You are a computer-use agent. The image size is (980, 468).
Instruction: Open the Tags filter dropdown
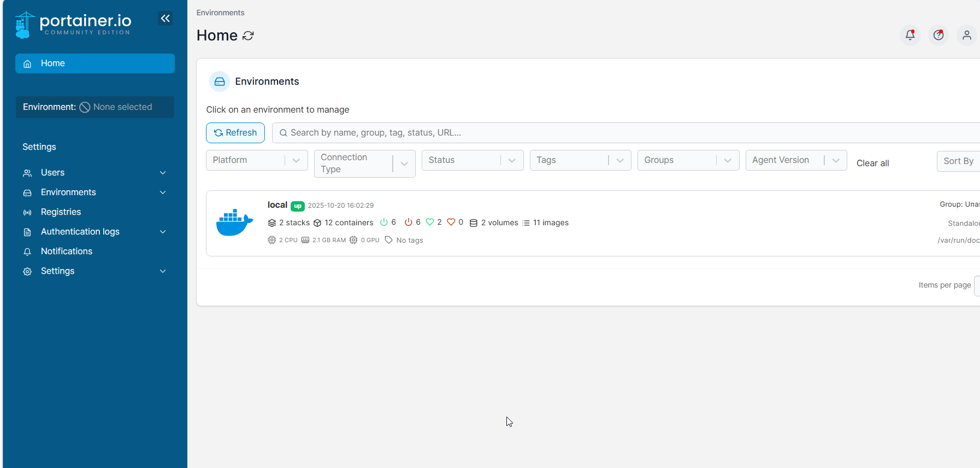pos(581,160)
